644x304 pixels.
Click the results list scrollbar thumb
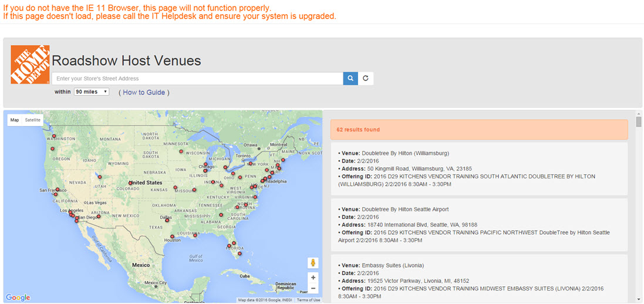click(639, 121)
